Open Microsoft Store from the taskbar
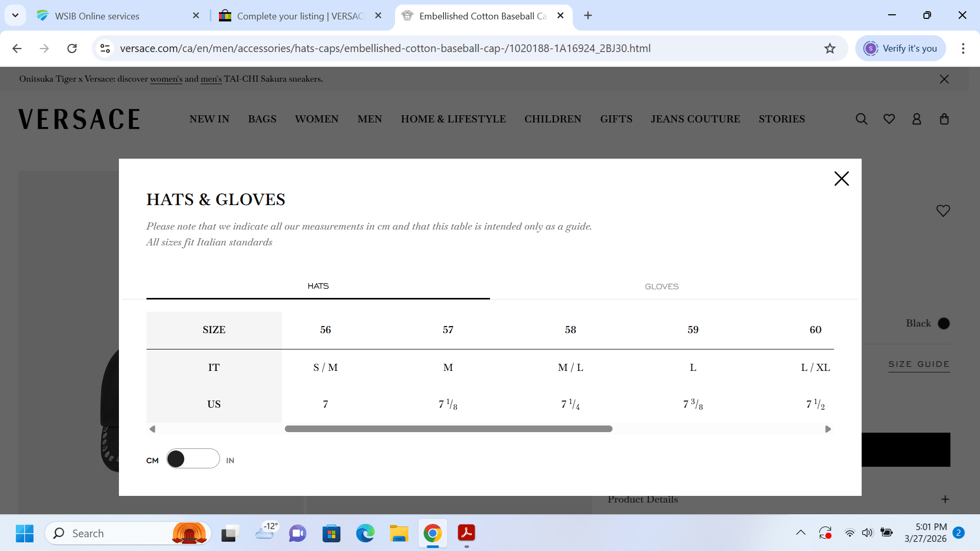980x551 pixels. point(331,534)
